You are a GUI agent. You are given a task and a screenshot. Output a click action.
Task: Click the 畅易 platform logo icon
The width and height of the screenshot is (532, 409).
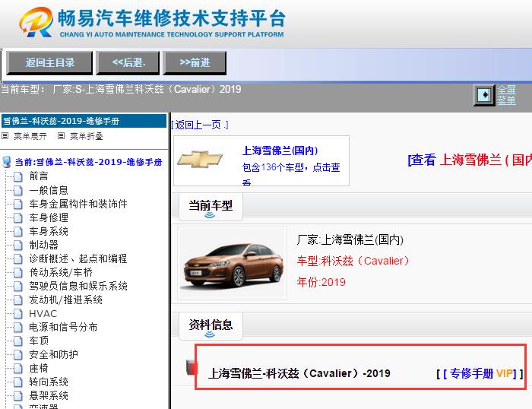coord(36,22)
